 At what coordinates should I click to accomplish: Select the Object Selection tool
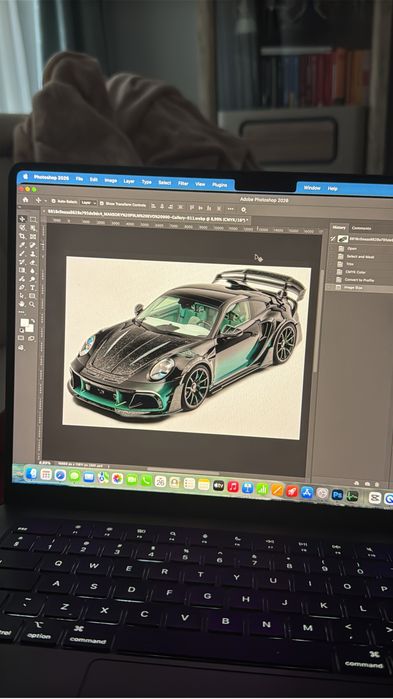tap(33, 228)
